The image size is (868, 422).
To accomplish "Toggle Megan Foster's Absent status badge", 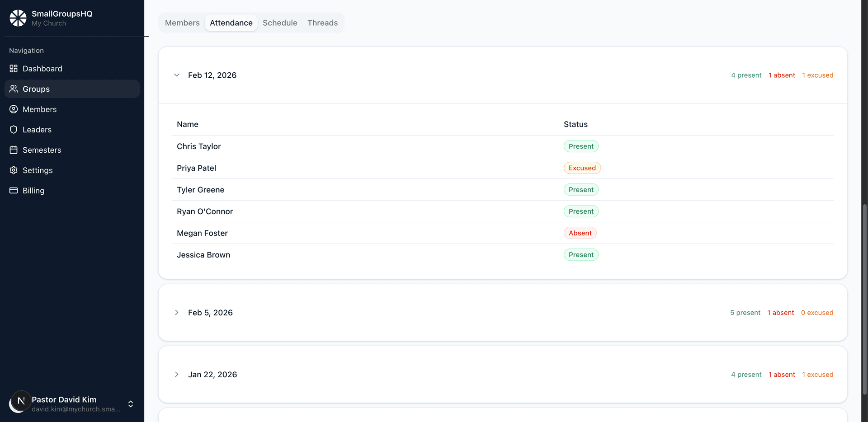I will click(x=580, y=233).
